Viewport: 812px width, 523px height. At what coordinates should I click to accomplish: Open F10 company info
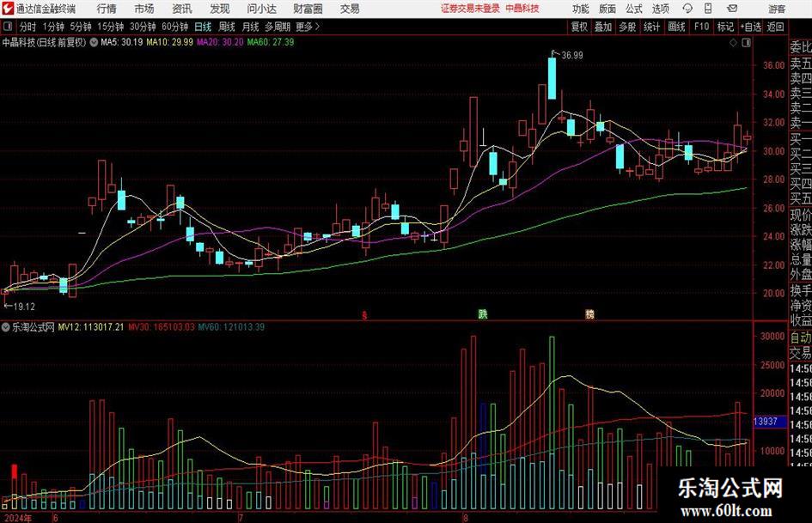[x=701, y=27]
